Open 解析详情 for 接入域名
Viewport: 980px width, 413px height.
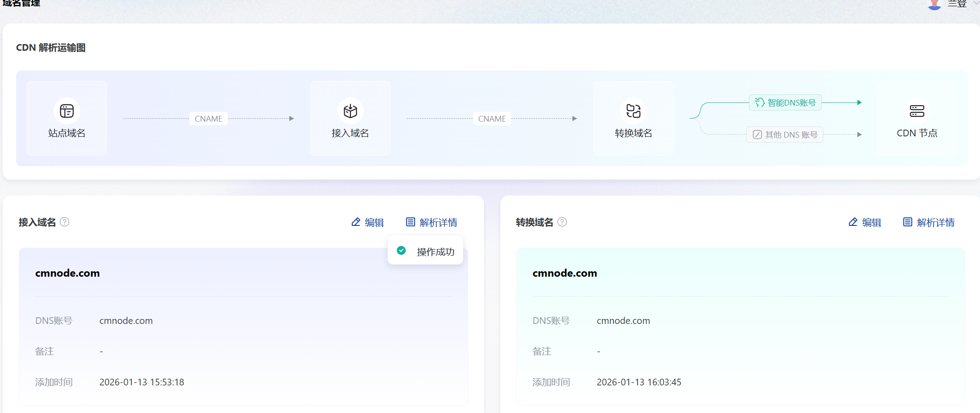click(432, 222)
